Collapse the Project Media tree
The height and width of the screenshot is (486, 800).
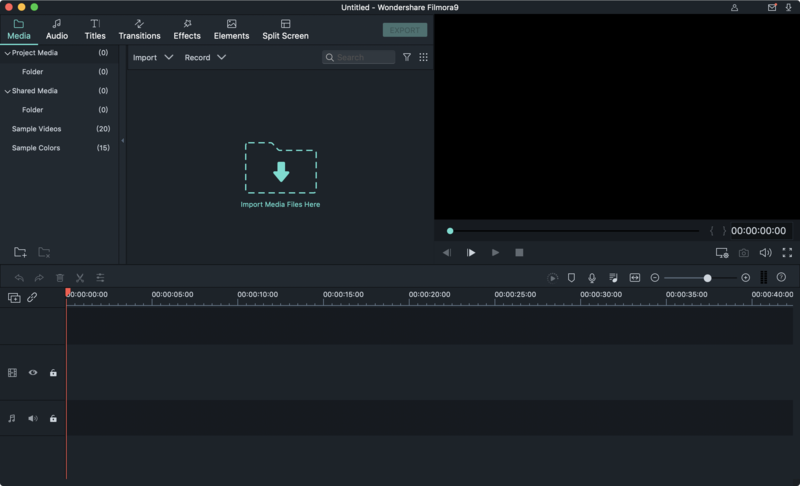tap(7, 53)
